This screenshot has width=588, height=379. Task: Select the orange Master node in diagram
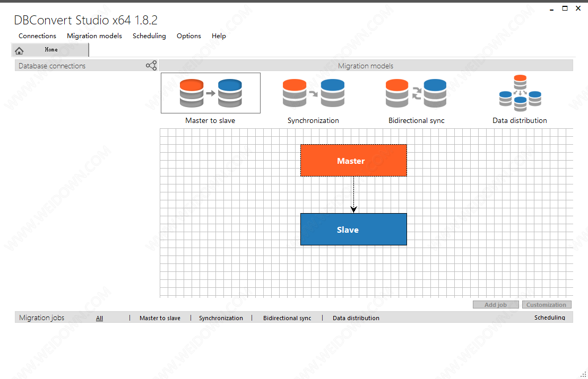[353, 160]
